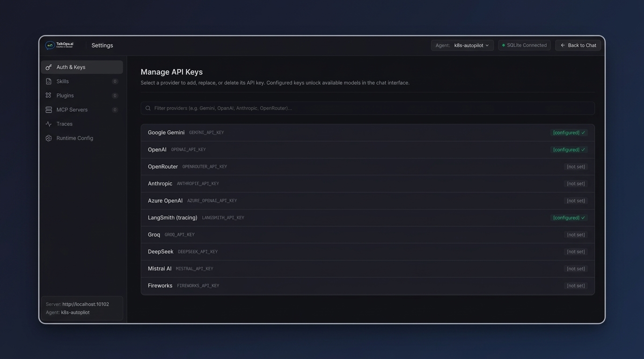Image resolution: width=644 pixels, height=359 pixels.
Task: Open the Agent k8s-autopilot dropdown
Action: click(462, 45)
